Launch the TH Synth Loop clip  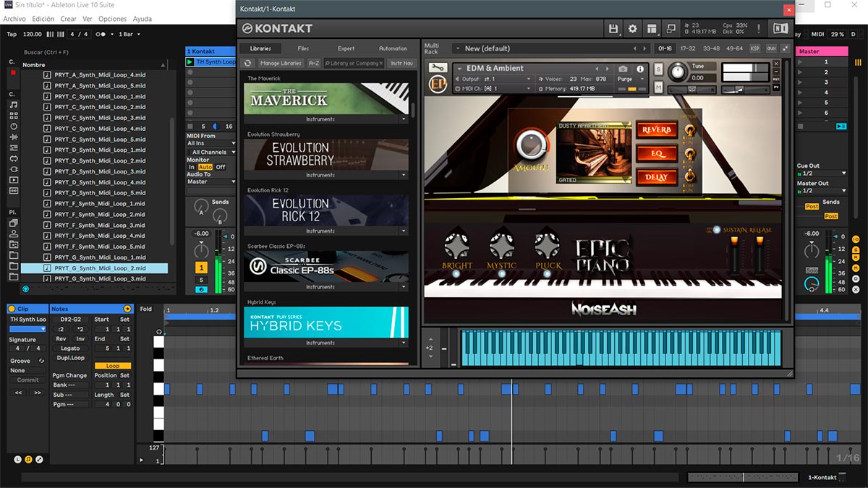[190, 62]
